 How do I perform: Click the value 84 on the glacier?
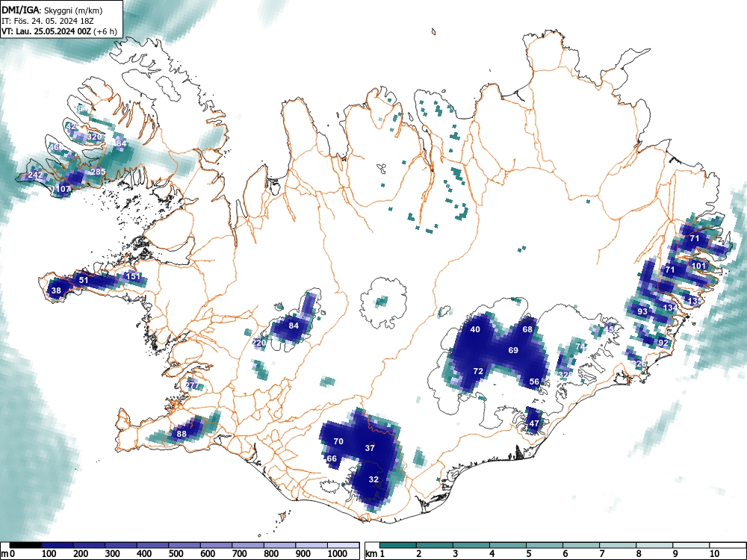[x=294, y=326]
